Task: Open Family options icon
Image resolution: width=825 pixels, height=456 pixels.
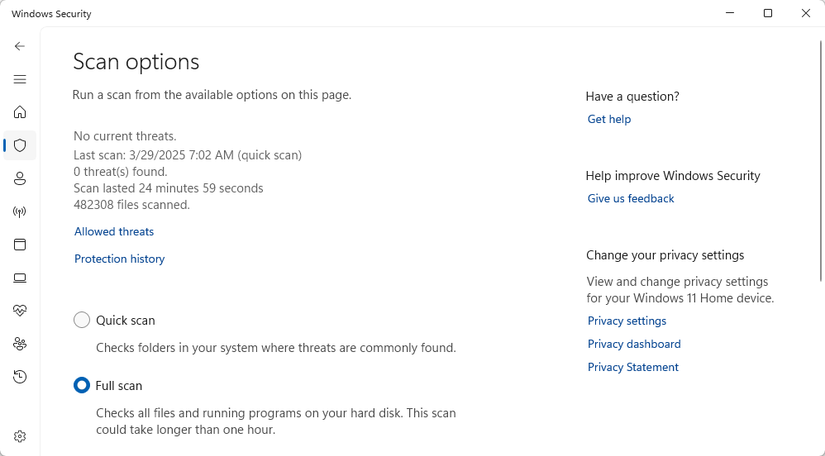Action: point(20,344)
